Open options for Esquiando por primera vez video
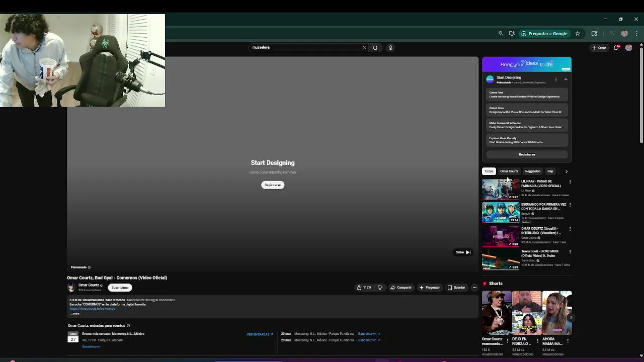This screenshot has width=644, height=362. click(570, 205)
